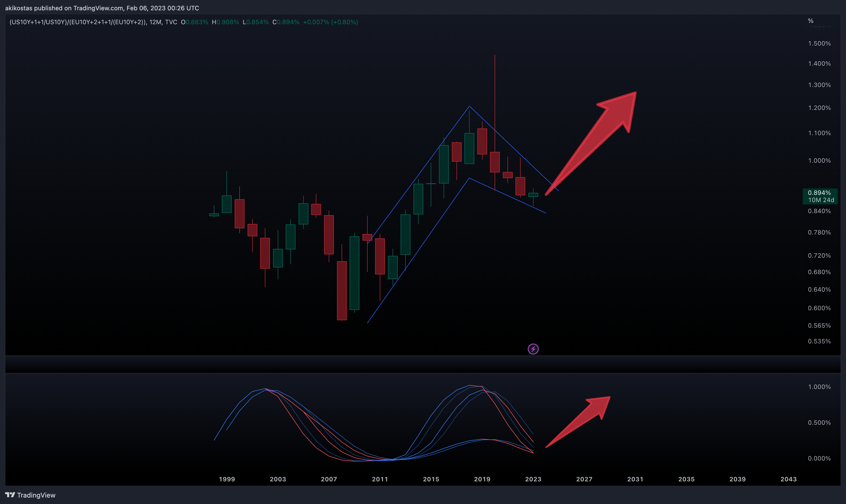This screenshot has width=846, height=504.
Task: Click the 1.100% price axis label
Action: click(819, 133)
